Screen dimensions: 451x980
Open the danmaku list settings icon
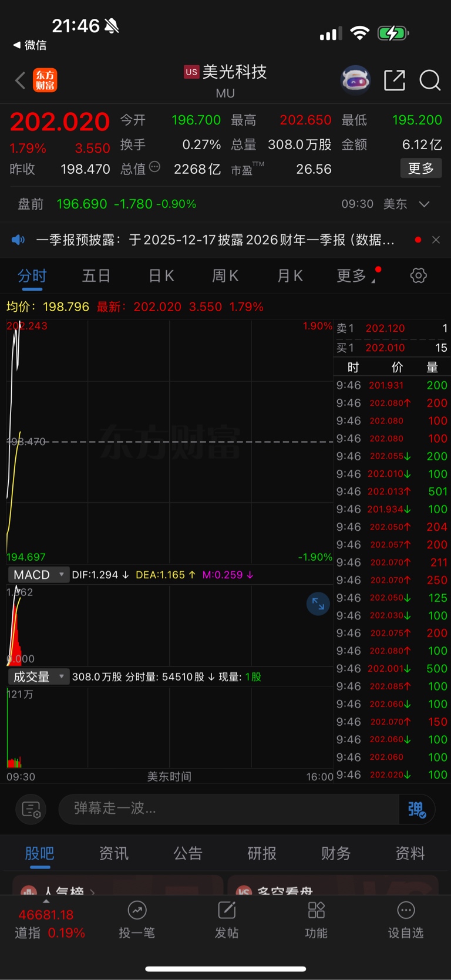pos(31,809)
